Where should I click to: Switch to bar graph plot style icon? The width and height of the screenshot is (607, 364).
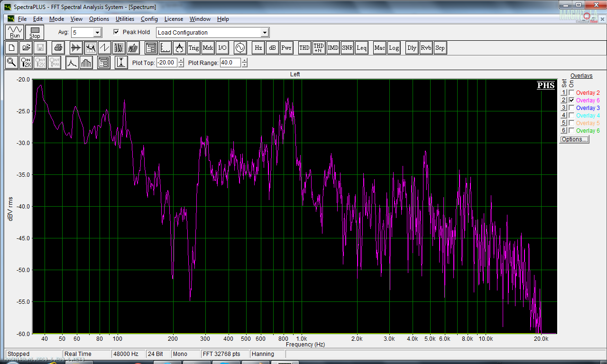click(86, 63)
